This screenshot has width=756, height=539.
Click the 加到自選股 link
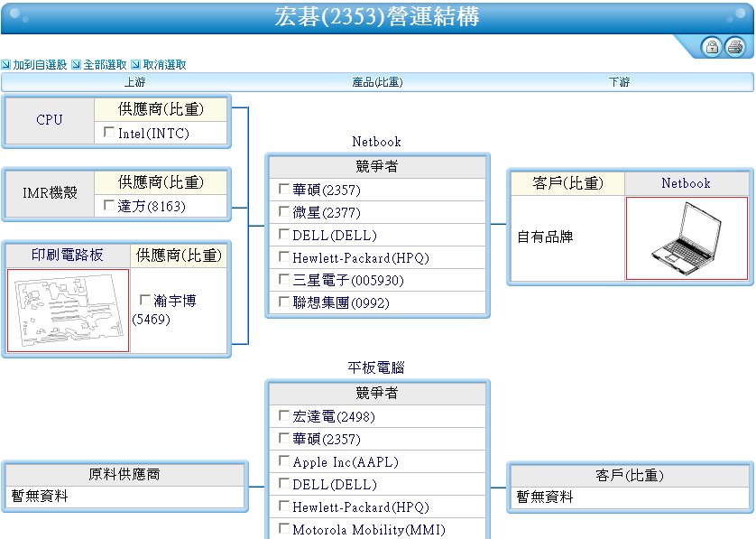click(40, 65)
